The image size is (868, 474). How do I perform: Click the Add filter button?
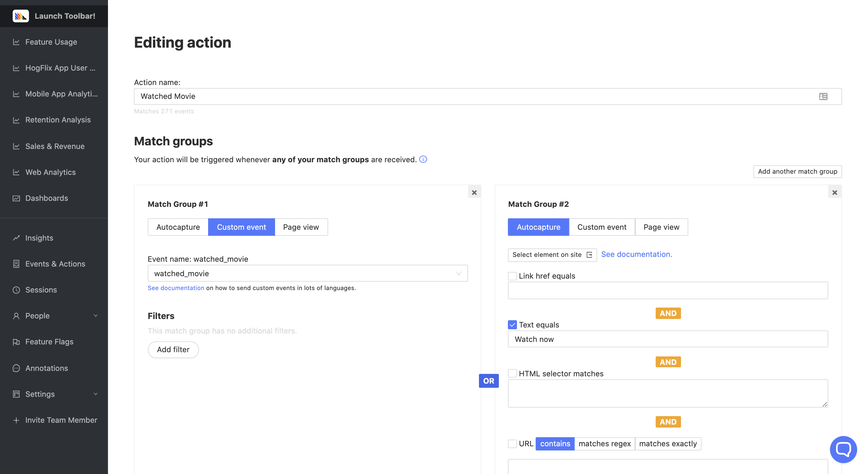[x=173, y=350]
